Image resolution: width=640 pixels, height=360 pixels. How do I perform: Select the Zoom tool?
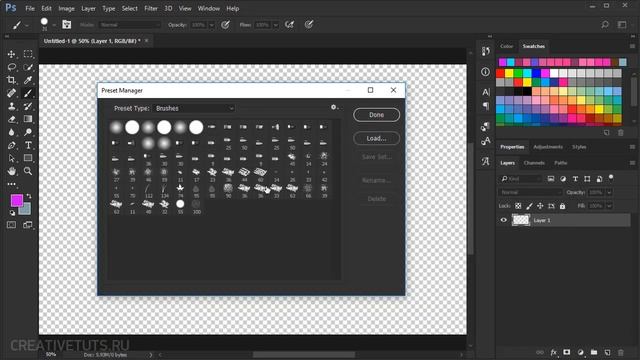tap(28, 171)
